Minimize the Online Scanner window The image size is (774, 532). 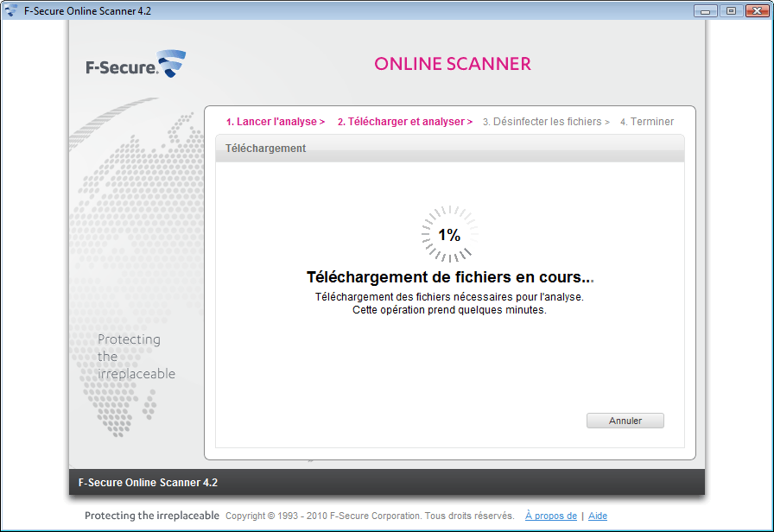tap(707, 10)
